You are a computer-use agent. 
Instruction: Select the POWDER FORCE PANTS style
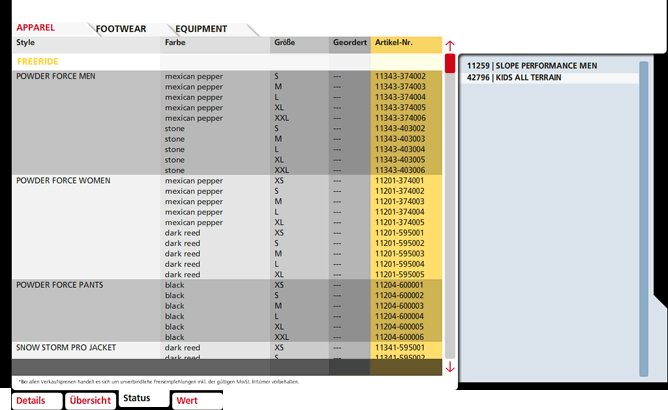[60, 285]
